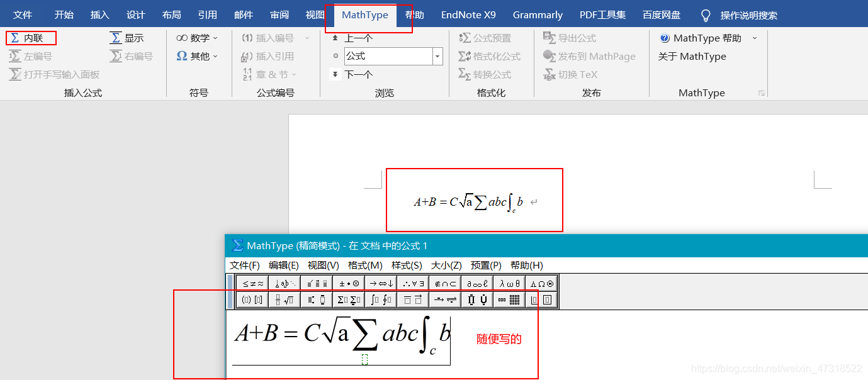
Task: Open the 预置(P) menu in MathType window
Action: pyautogui.click(x=486, y=265)
